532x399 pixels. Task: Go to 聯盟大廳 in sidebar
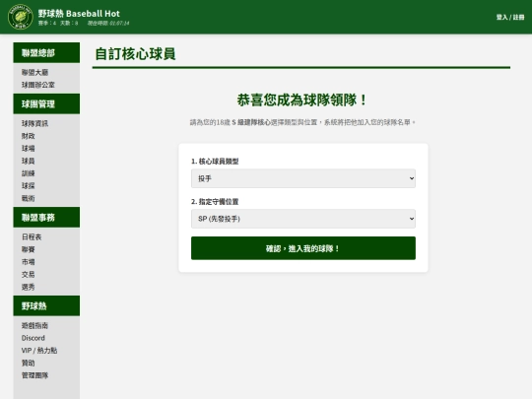[x=34, y=72]
